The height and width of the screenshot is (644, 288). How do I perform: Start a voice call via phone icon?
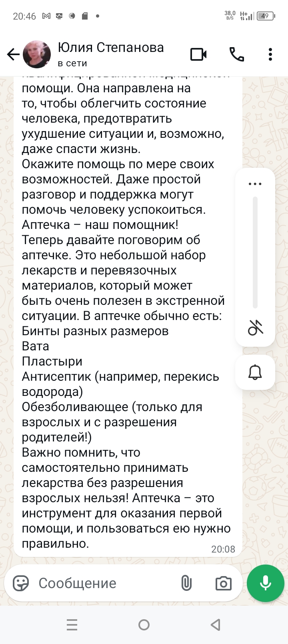click(237, 54)
